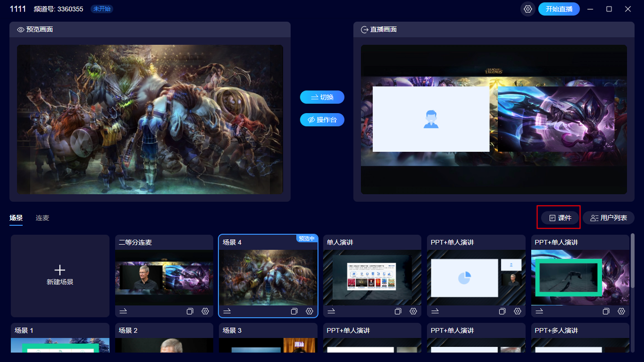Copy the pie-chart PPT+单人演讲 scene

tap(502, 311)
